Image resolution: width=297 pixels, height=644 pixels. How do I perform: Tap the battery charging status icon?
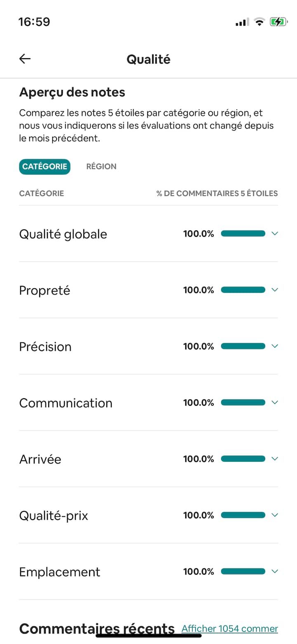pos(278,22)
